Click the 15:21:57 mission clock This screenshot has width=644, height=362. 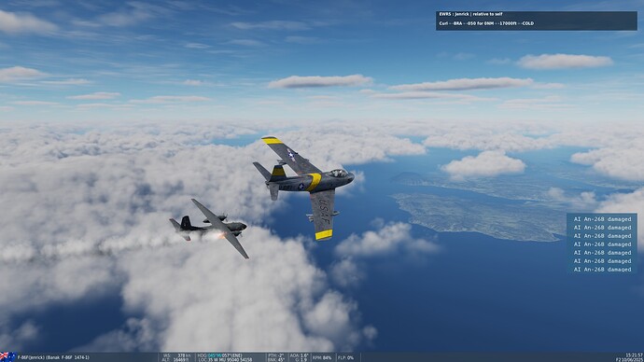[634, 355]
